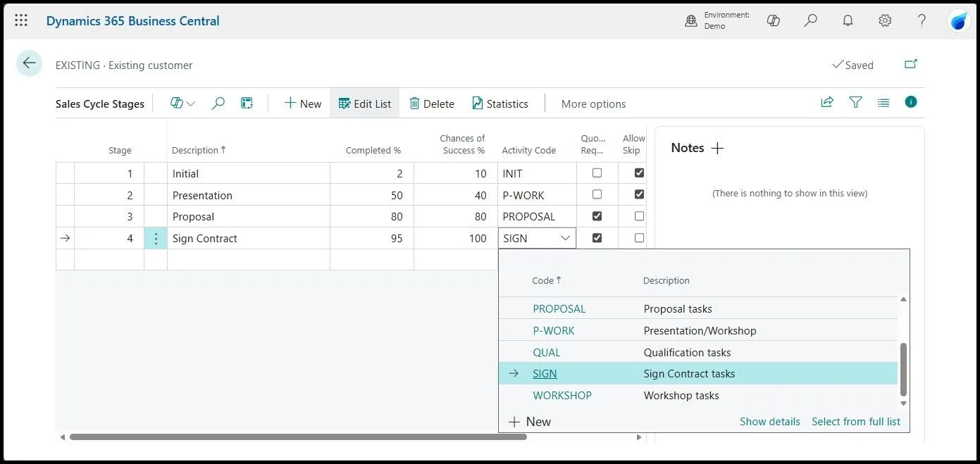Go back with the arrow button
Viewport: 980px width, 464px height.
click(x=29, y=63)
